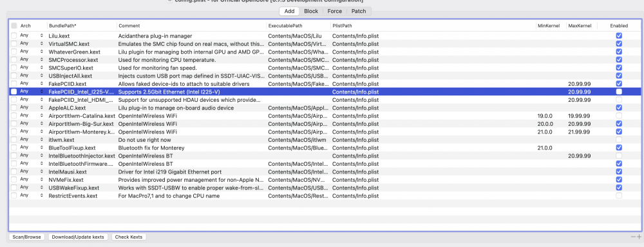Enable AirportItlwm-Catalina.kext checkbox
The width and height of the screenshot is (644, 247).
(x=619, y=116)
